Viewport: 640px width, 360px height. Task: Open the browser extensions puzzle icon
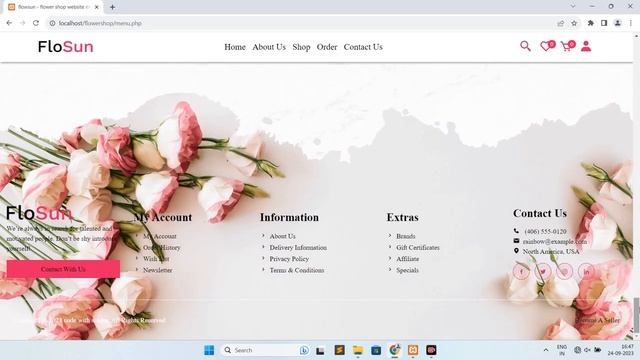click(590, 23)
